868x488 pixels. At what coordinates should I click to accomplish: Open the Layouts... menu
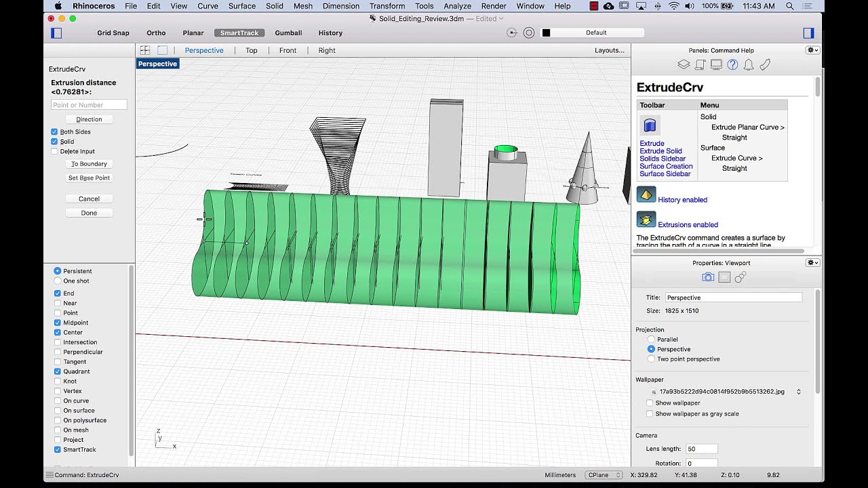pos(610,50)
